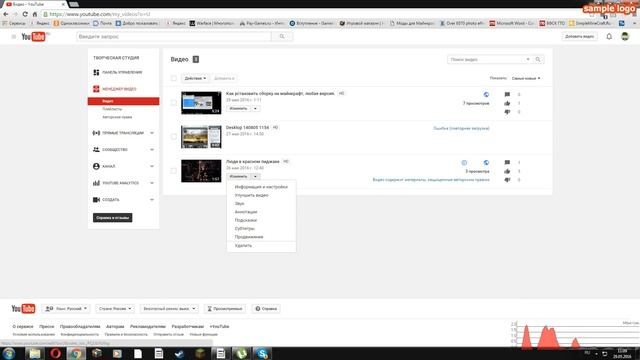Viewport: 640px width, 360px height.
Task: Click the copyright notice icon of third video
Action: 464,162
